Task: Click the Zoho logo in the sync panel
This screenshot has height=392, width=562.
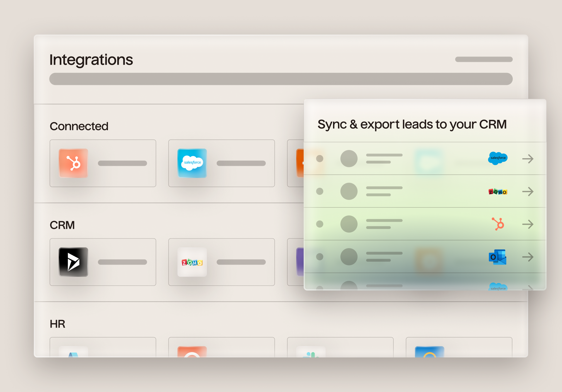Action: [x=498, y=192]
